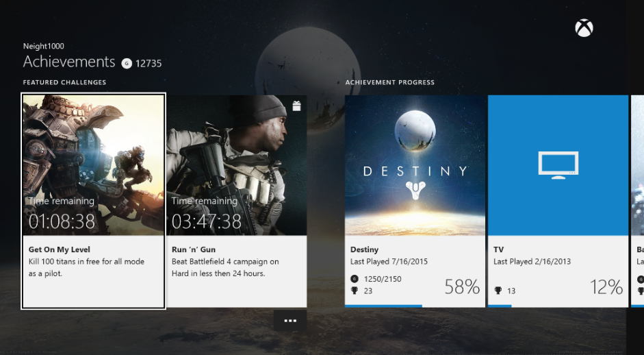Click the 01:08:38 time remaining countdown
This screenshot has height=355, width=644.
point(62,221)
